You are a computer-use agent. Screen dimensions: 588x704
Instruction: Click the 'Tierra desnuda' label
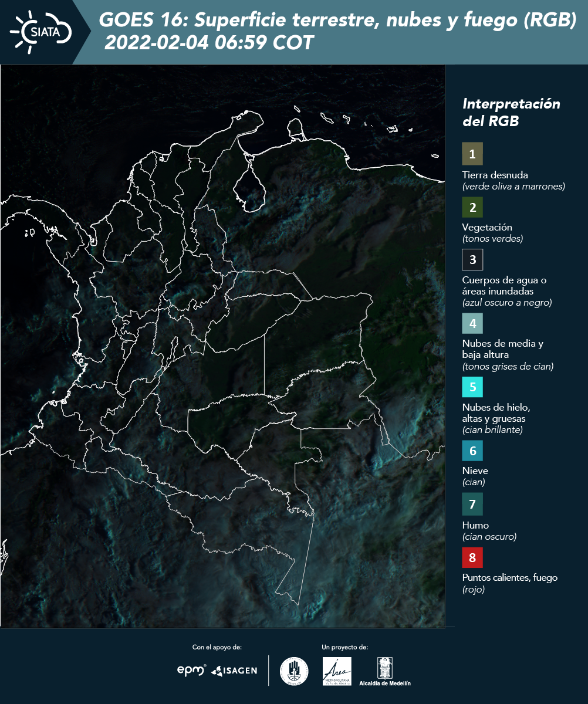coord(495,175)
